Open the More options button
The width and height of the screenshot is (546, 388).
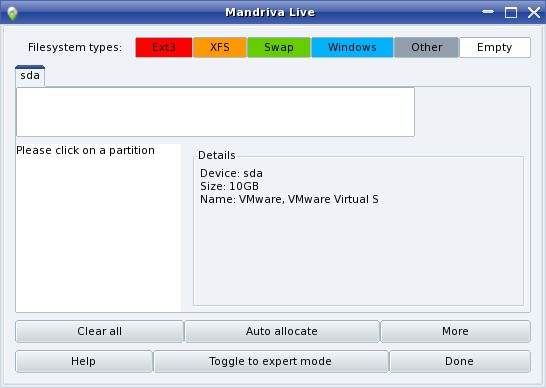(x=455, y=331)
